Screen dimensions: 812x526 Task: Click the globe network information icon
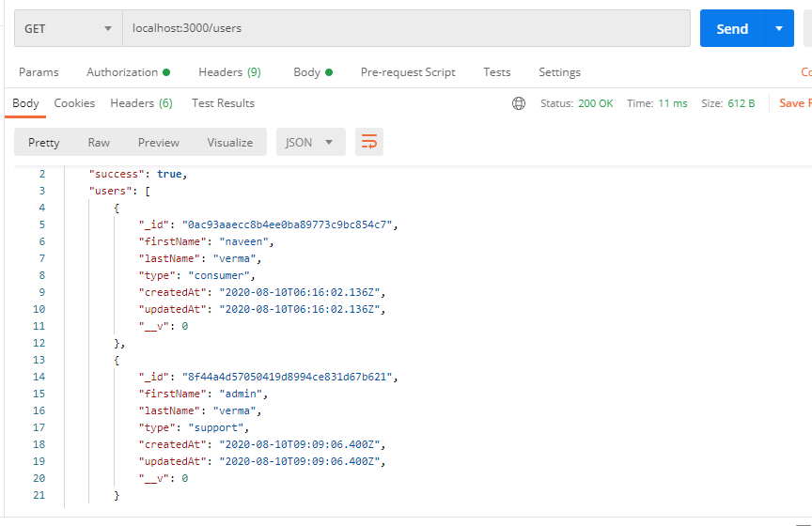pos(519,103)
